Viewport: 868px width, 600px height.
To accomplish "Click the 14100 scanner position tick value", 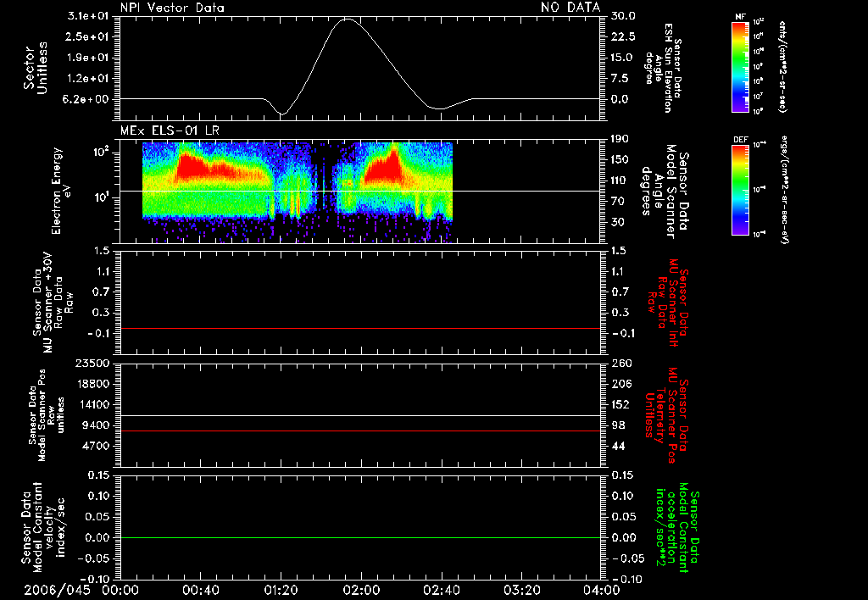I will 92,404.
